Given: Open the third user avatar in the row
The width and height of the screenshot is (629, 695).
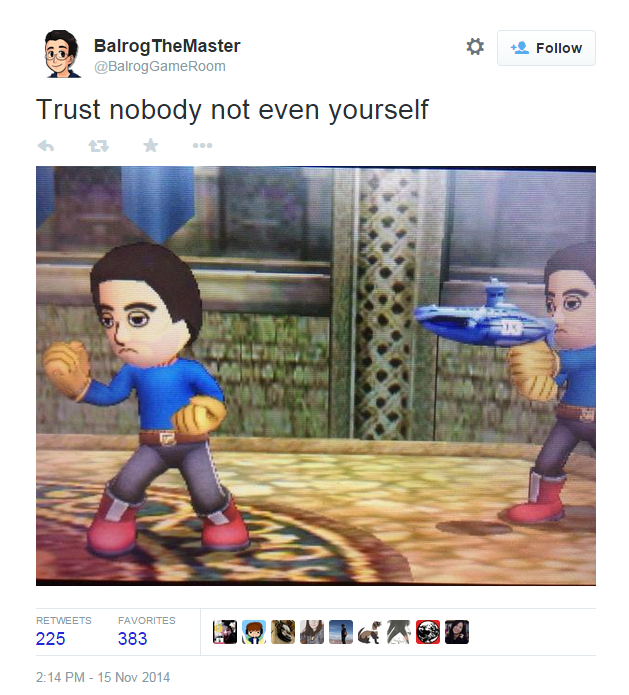Looking at the screenshot, I should (283, 632).
